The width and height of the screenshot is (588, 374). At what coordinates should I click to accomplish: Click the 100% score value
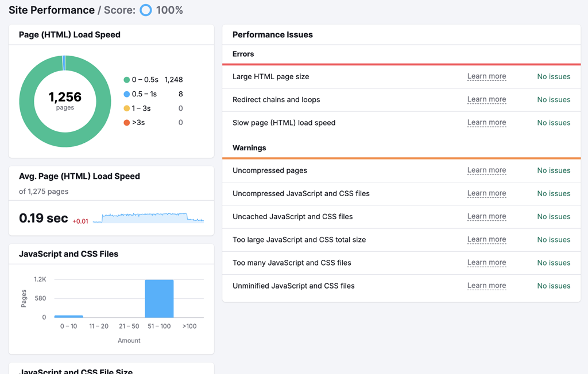tap(169, 10)
